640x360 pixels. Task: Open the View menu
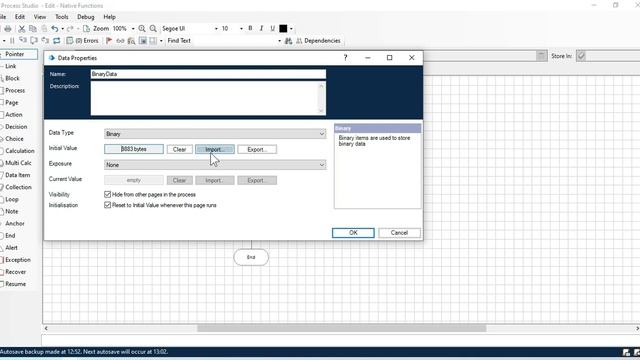(40, 17)
